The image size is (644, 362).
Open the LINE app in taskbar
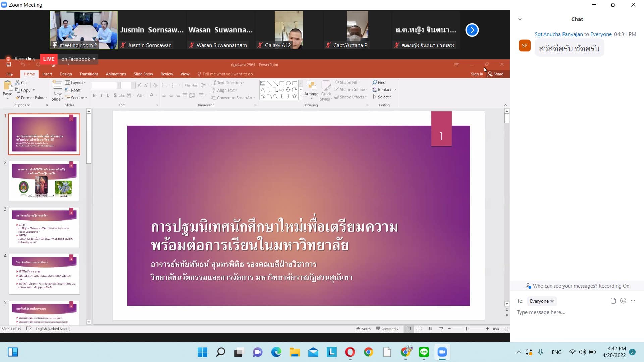[x=424, y=352]
